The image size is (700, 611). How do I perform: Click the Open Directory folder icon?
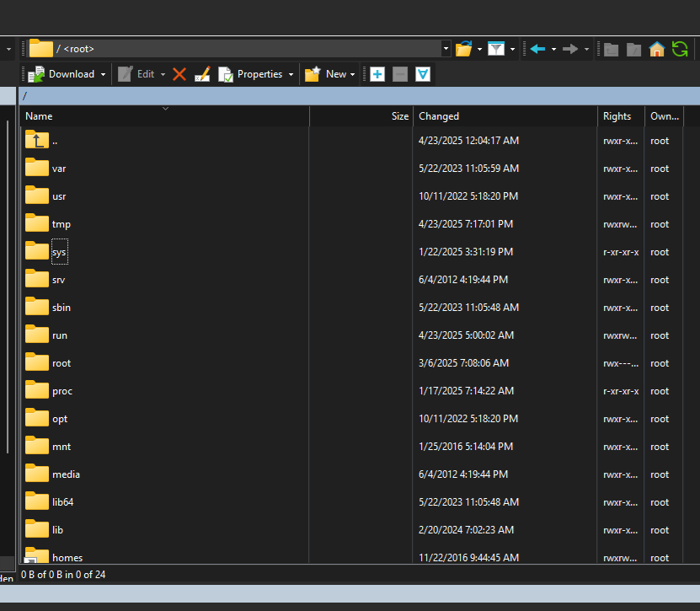click(463, 49)
